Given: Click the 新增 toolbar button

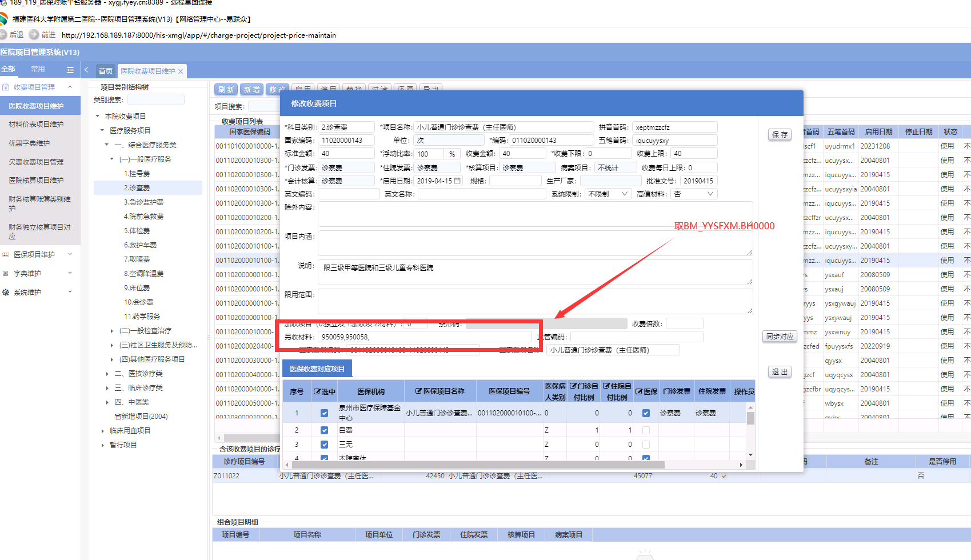Looking at the screenshot, I should click(x=251, y=90).
